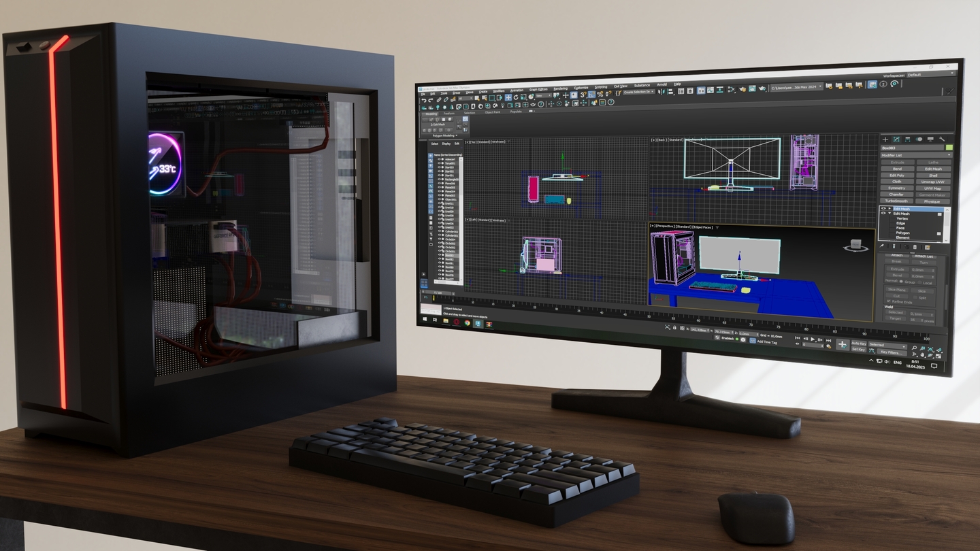Apply the UVW Map modifier button
Image resolution: width=980 pixels, height=551 pixels.
[x=932, y=188]
